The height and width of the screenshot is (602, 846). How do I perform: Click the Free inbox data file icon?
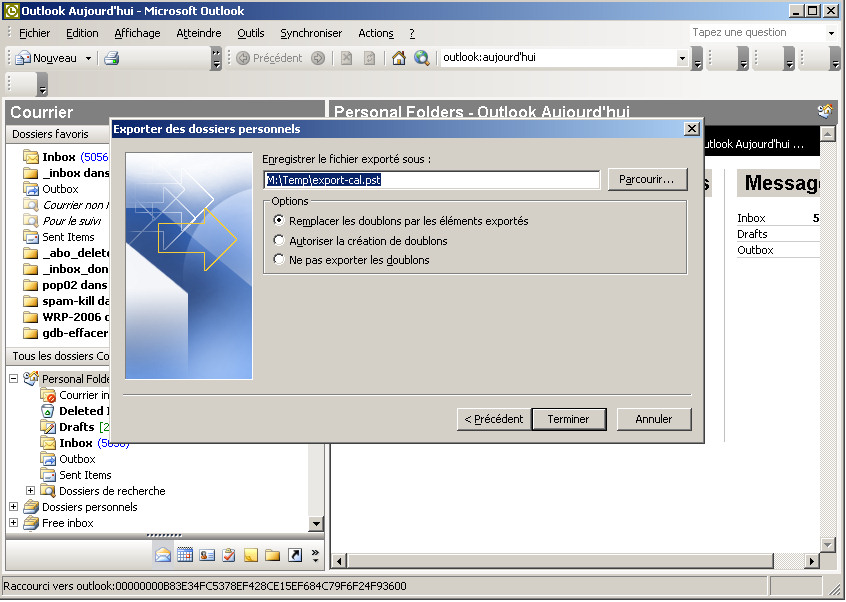pyautogui.click(x=31, y=523)
